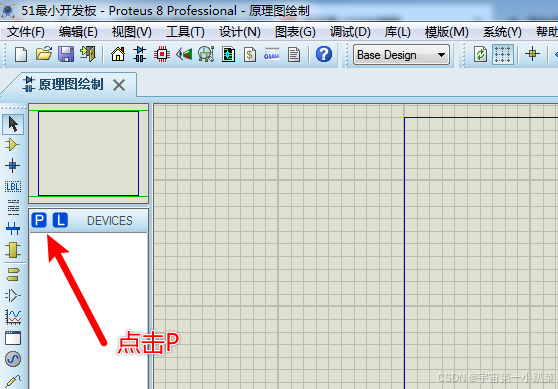Open the Project Notes icon
The height and width of the screenshot is (389, 558).
point(294,55)
